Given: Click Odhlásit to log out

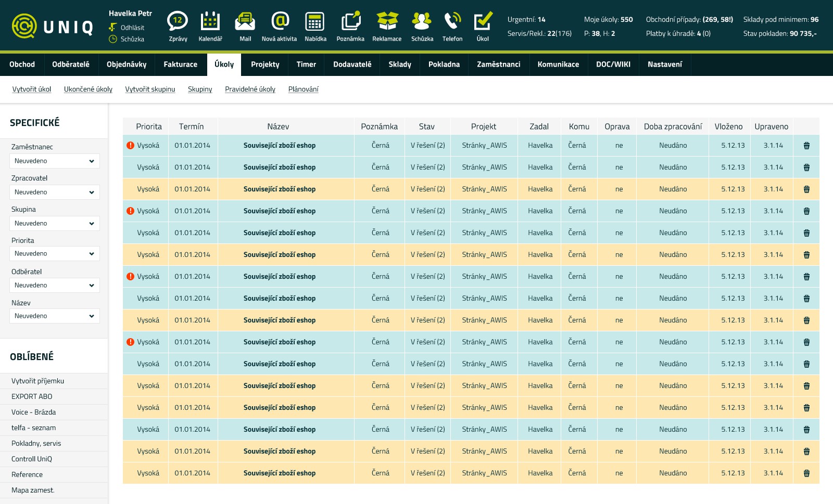Looking at the screenshot, I should (132, 28).
